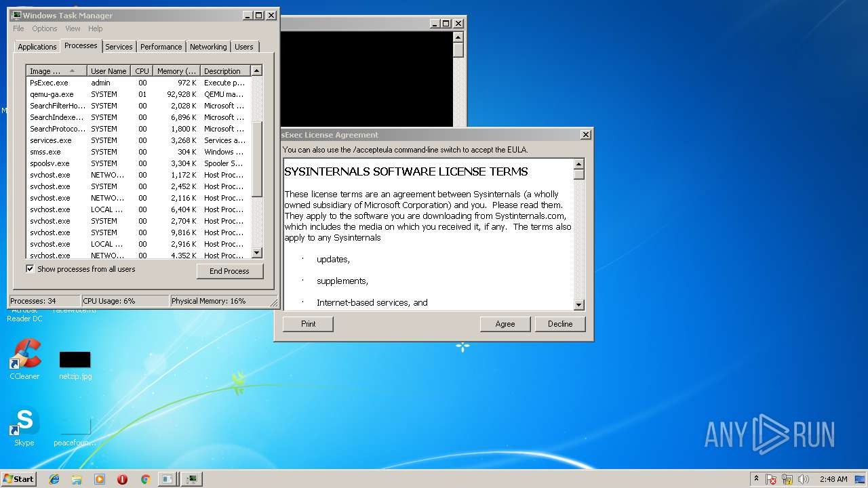Viewport: 868px width, 488px height.
Task: Select the qemu-ga.exe process row
Action: (138, 94)
